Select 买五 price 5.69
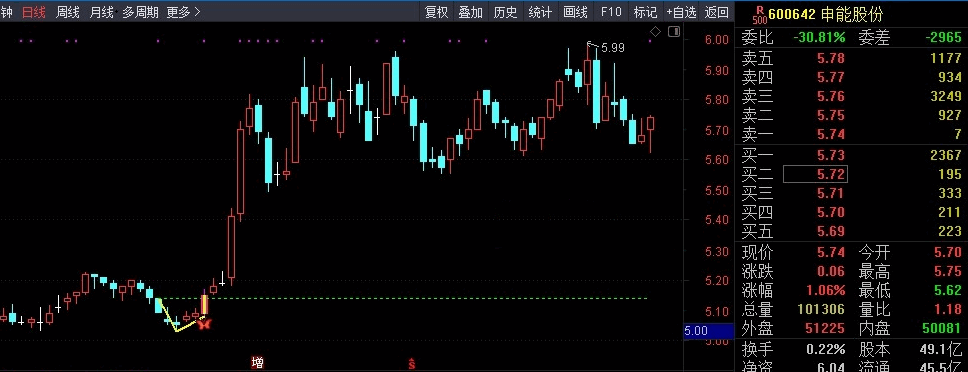Screen dimensions: 968x372 click(830, 231)
